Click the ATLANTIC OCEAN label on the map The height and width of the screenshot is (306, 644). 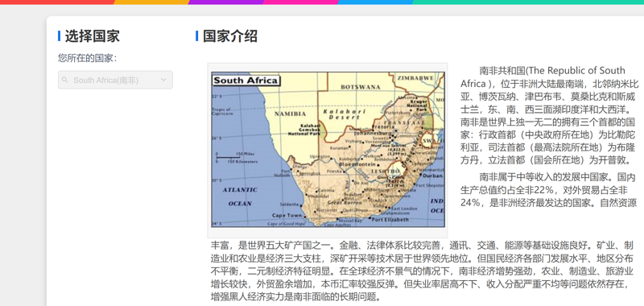[x=240, y=196]
